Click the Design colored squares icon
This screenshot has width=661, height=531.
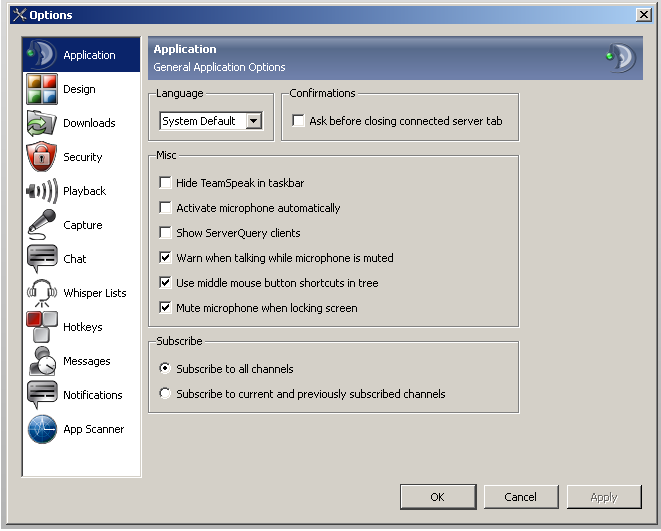(x=41, y=89)
